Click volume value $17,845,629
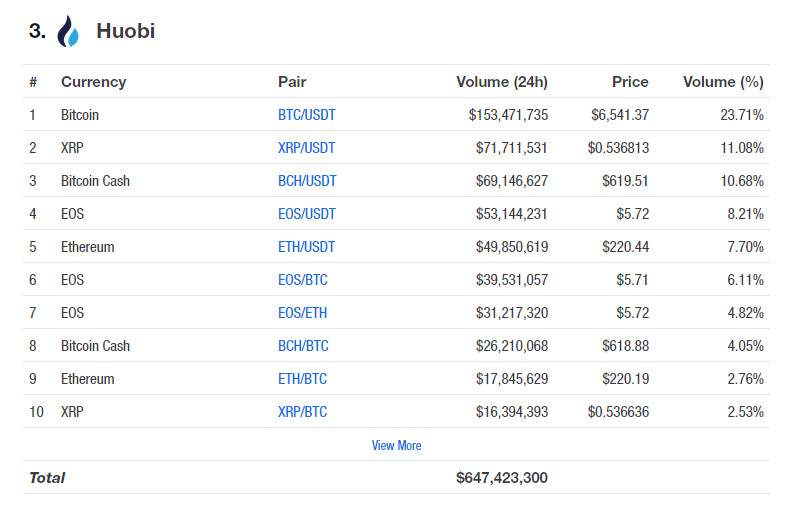Image resolution: width=799 pixels, height=518 pixels. 512,379
